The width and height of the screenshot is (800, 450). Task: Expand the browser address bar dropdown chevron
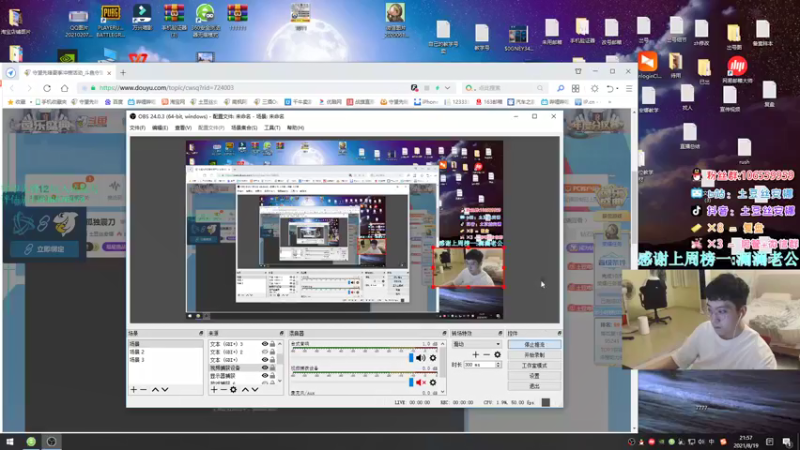point(447,88)
